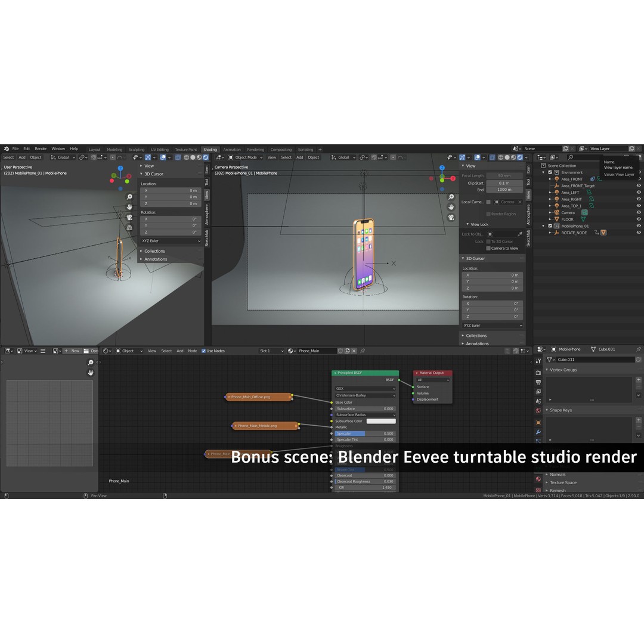Enable the Camera to View checkbox
The image size is (644, 644).
pyautogui.click(x=488, y=248)
